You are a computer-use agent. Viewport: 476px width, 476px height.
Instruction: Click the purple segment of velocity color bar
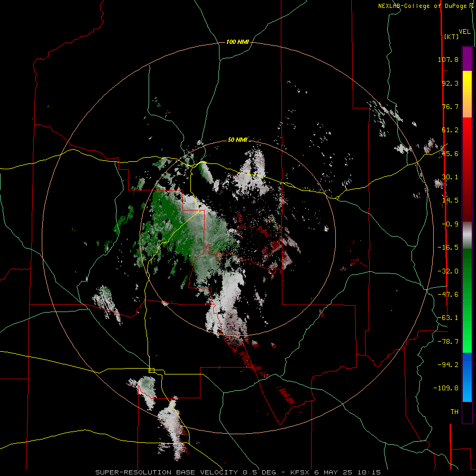467,59
